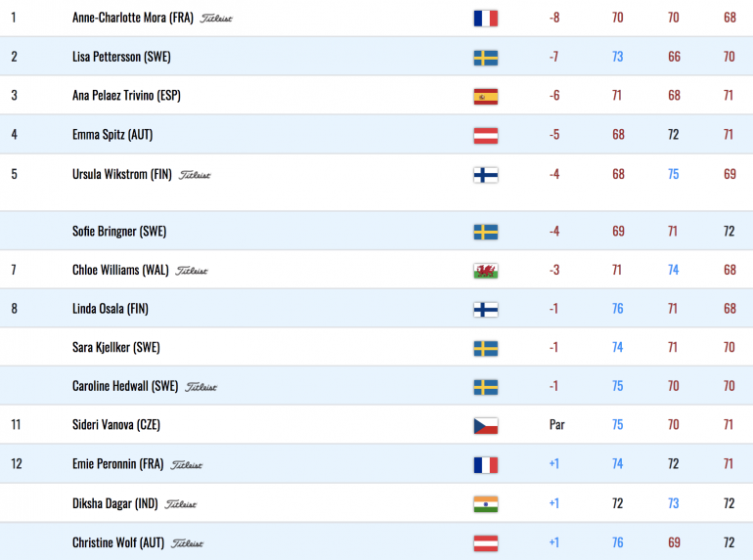Select the Austria flag beside Emma Spitz

(485, 135)
